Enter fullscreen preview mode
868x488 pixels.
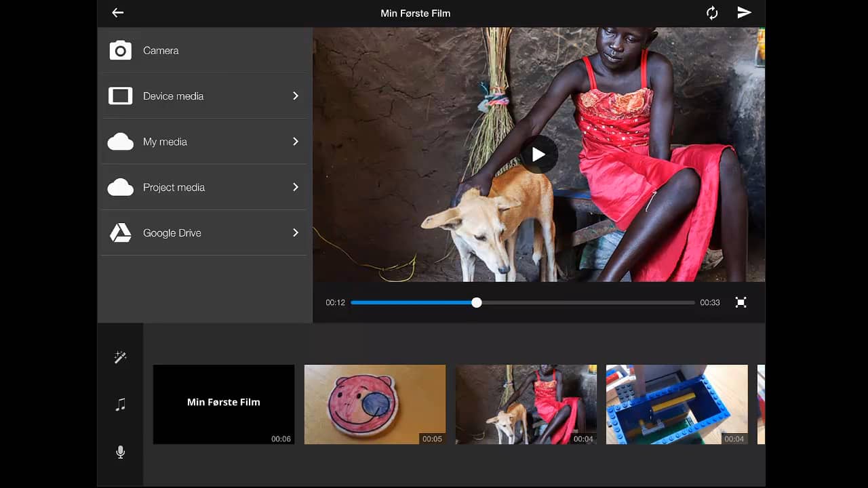point(741,302)
